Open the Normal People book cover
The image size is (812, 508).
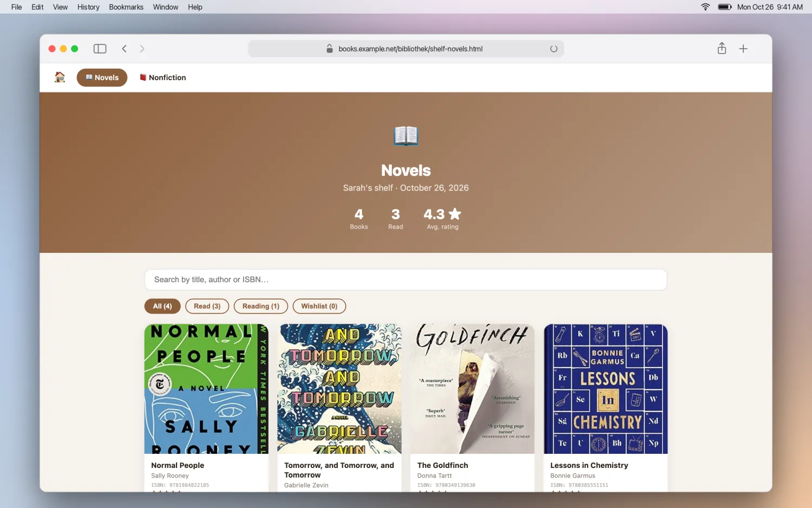tap(206, 389)
